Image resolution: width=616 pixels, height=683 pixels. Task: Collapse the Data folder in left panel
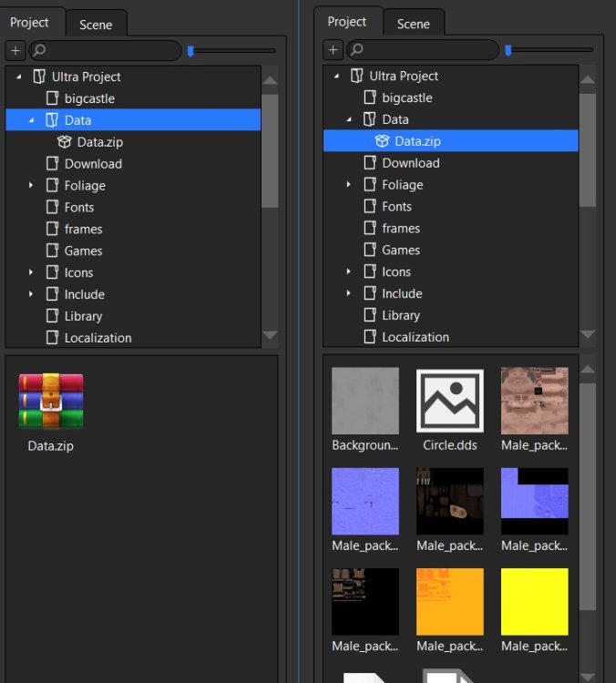coord(31,120)
